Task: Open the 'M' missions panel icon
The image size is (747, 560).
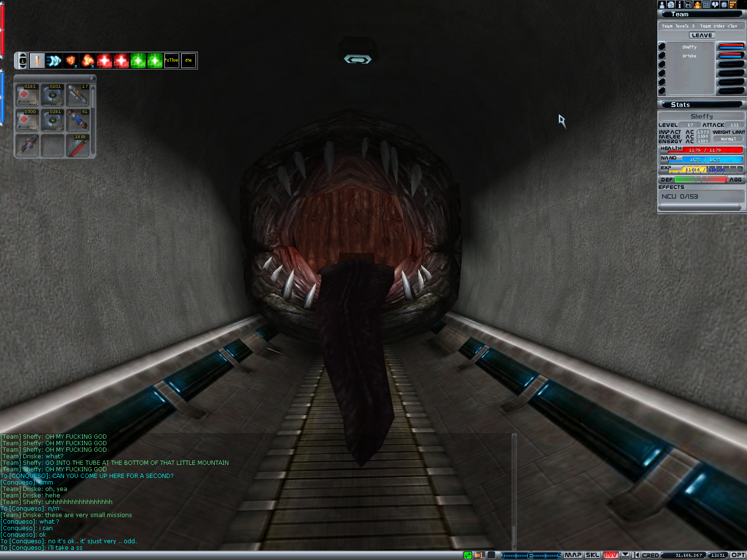Action: [x=689, y=5]
